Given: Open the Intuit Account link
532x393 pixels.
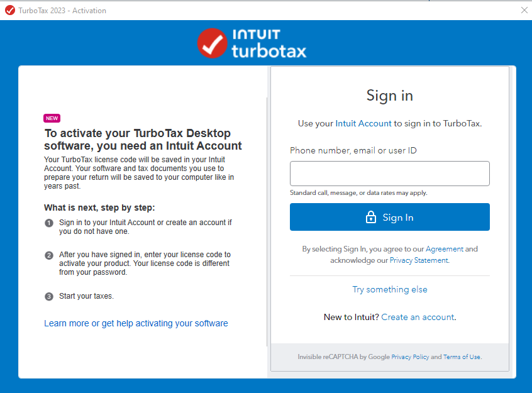Looking at the screenshot, I should coord(363,123).
